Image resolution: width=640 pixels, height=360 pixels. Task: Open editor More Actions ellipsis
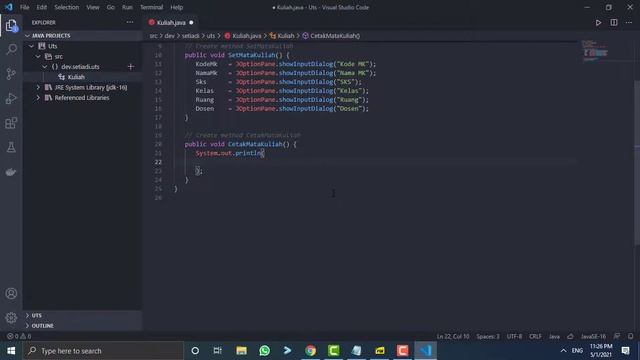pos(629,22)
